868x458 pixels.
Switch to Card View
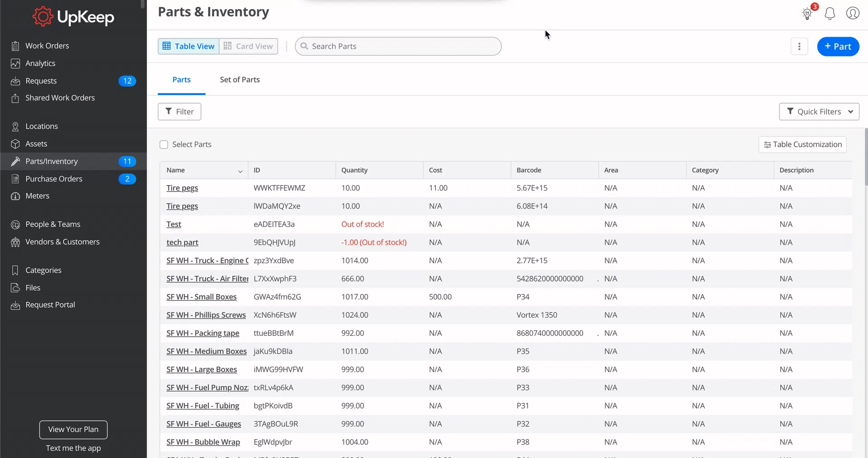point(248,46)
